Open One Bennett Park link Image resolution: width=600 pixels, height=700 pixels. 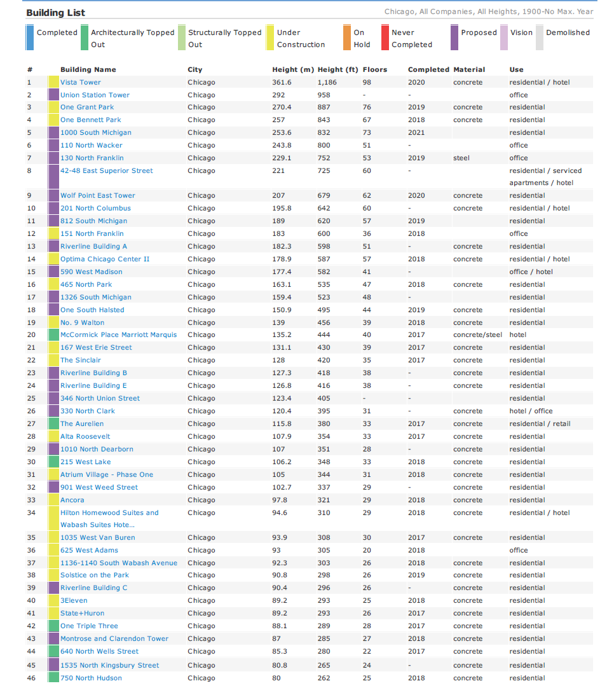pyautogui.click(x=91, y=120)
